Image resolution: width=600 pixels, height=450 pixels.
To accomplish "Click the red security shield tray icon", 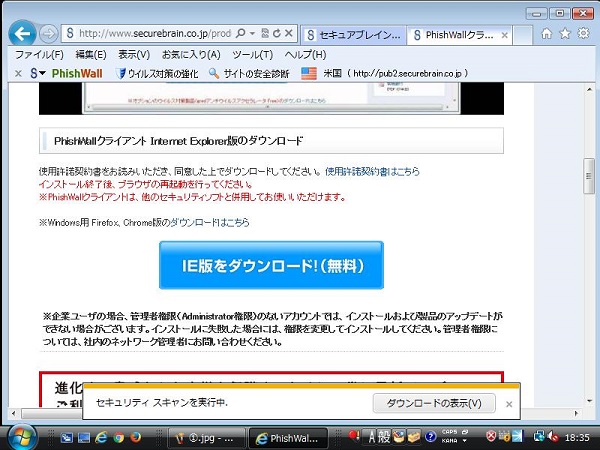I will pyautogui.click(x=491, y=436).
